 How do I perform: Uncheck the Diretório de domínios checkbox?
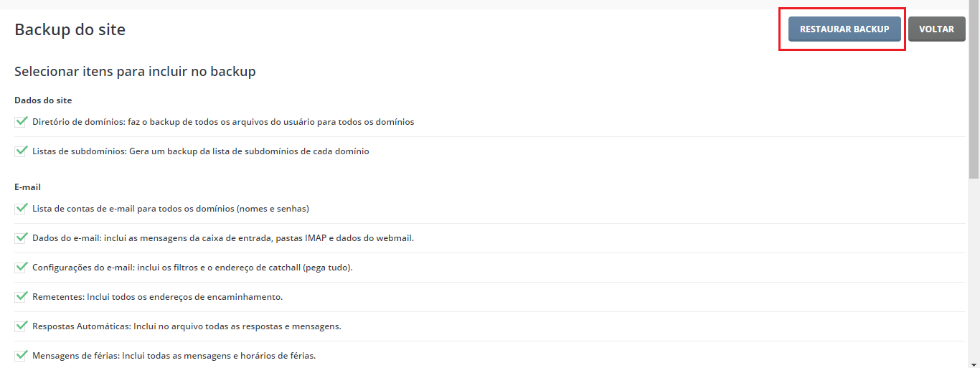tap(21, 121)
